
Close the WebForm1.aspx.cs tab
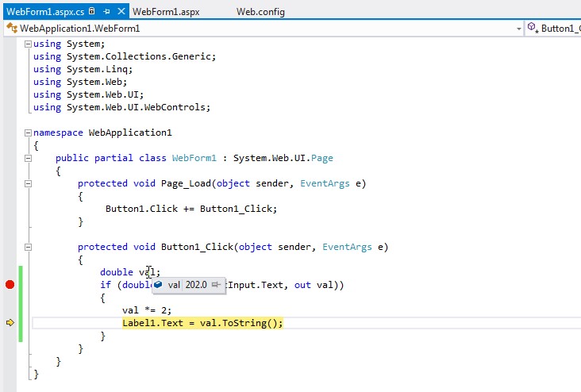121,11
